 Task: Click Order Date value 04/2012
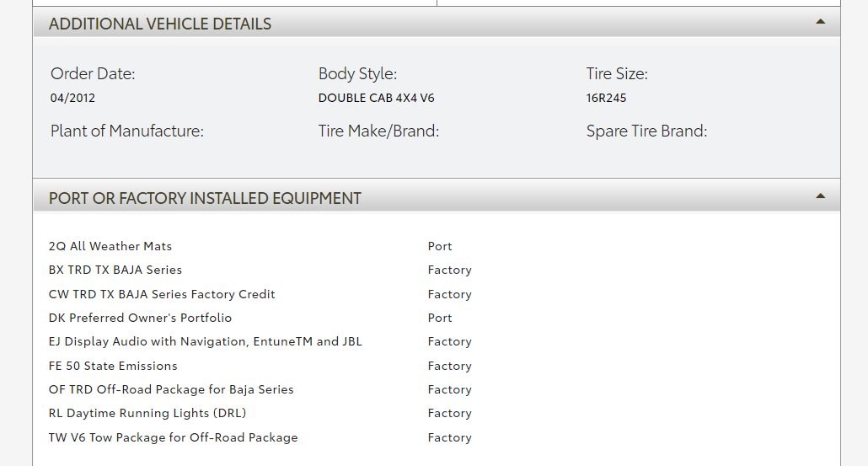pos(72,98)
